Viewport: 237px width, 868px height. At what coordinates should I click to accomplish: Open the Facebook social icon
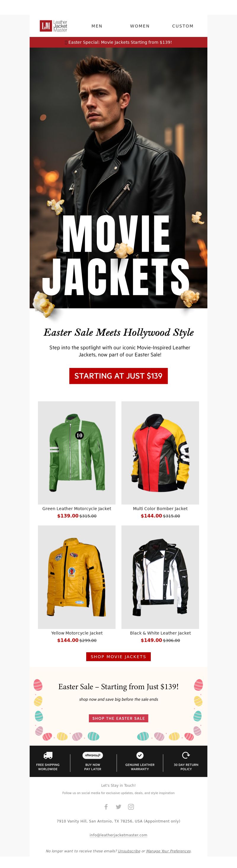tap(106, 806)
